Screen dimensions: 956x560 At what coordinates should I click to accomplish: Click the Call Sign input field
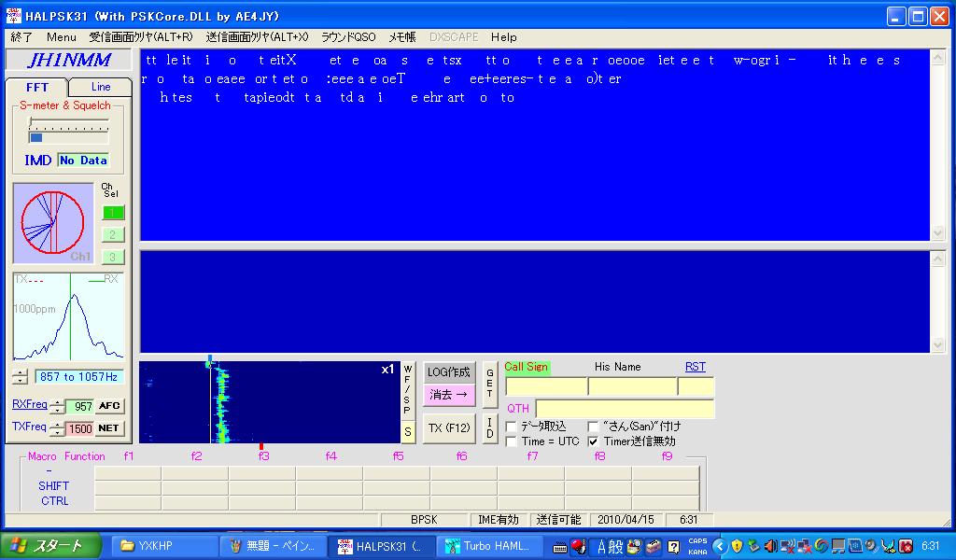(546, 386)
